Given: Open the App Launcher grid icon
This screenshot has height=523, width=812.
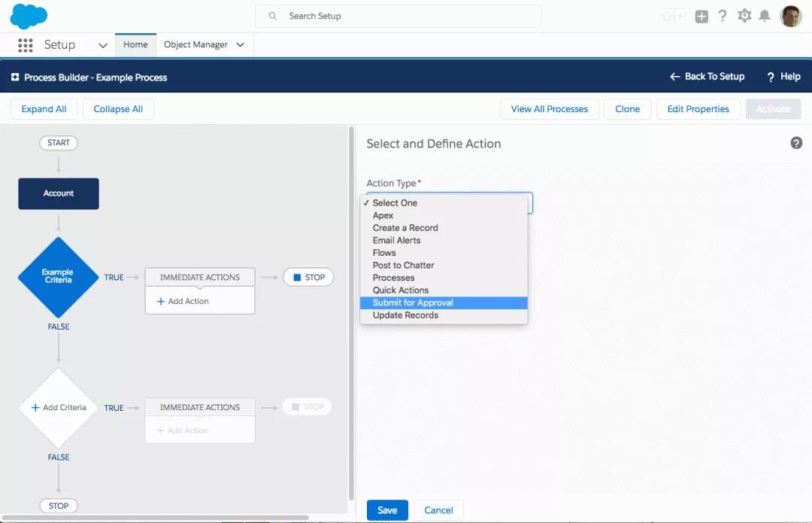Looking at the screenshot, I should 25,45.
